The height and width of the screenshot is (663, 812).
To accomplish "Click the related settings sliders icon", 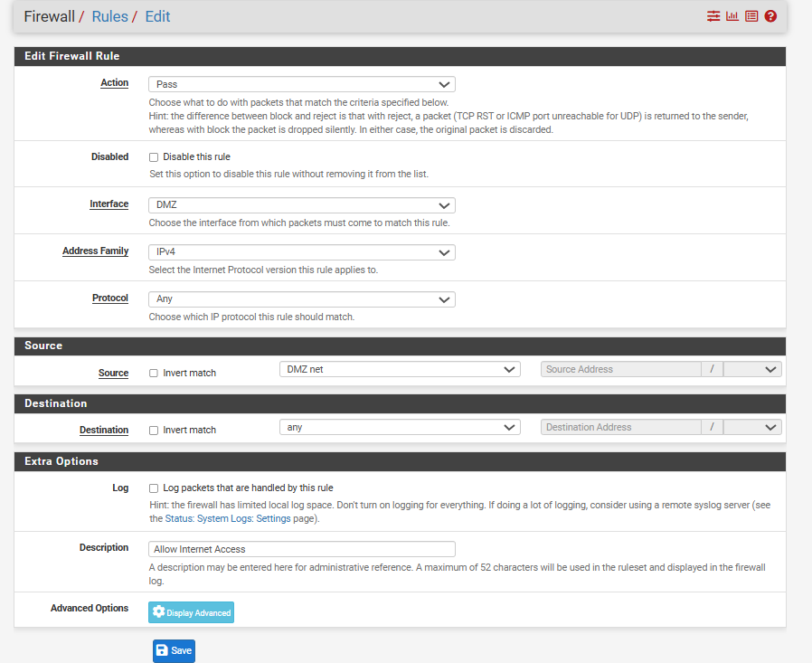I will [713, 16].
